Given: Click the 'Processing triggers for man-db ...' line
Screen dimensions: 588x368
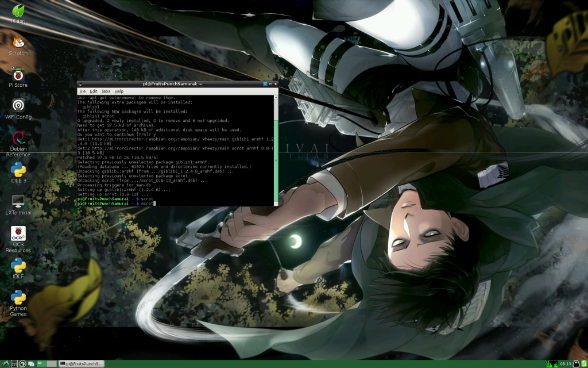Looking at the screenshot, I should coord(119,185).
